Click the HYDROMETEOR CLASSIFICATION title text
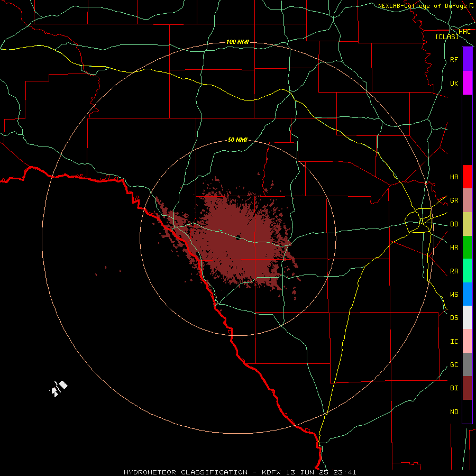This screenshot has width=476, height=476. tap(186, 472)
